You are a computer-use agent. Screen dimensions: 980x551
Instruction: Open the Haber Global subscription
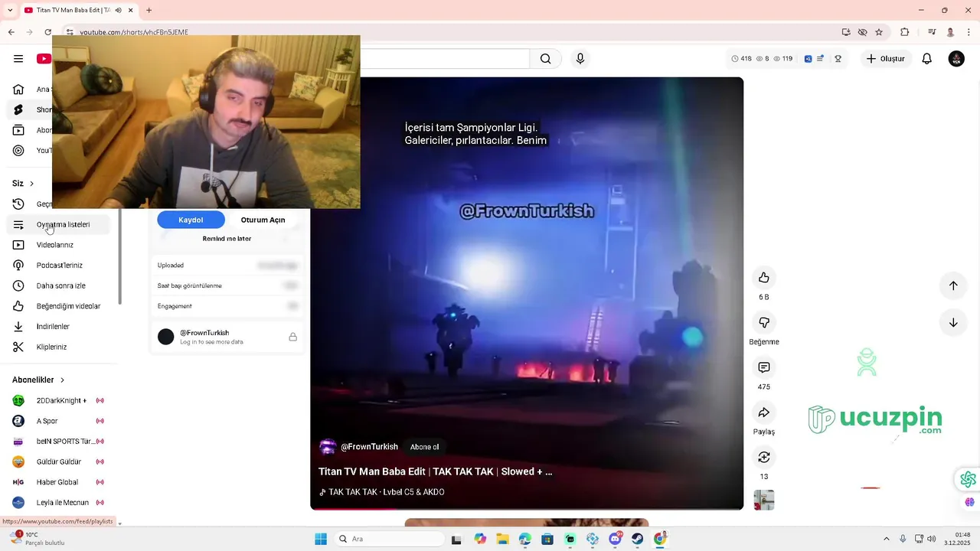pos(59,482)
